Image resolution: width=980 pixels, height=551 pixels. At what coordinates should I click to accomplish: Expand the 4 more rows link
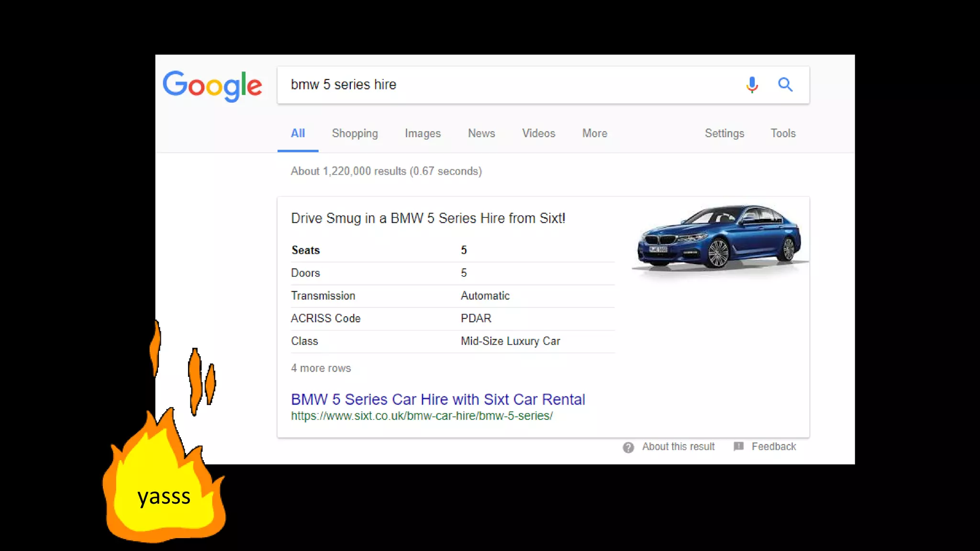click(321, 368)
